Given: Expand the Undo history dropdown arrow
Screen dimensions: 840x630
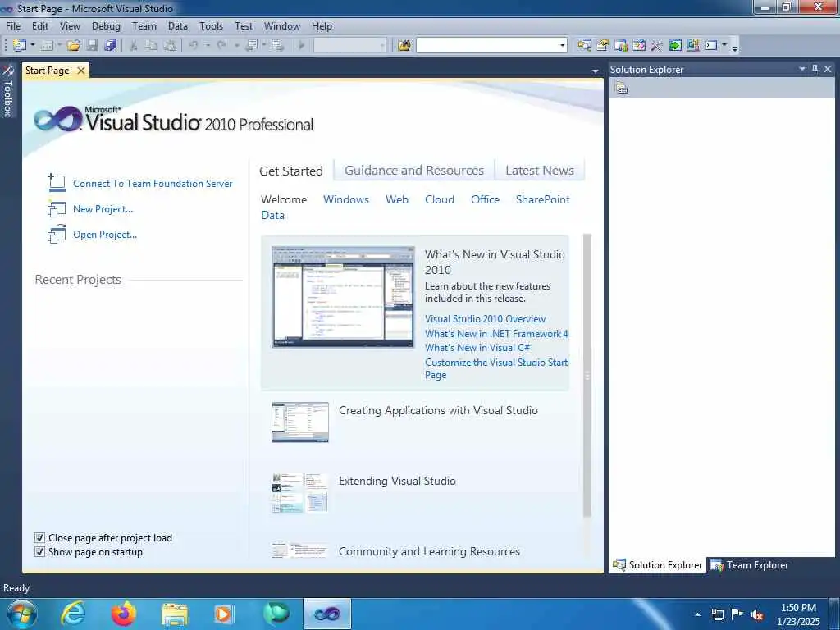Looking at the screenshot, I should point(208,46).
